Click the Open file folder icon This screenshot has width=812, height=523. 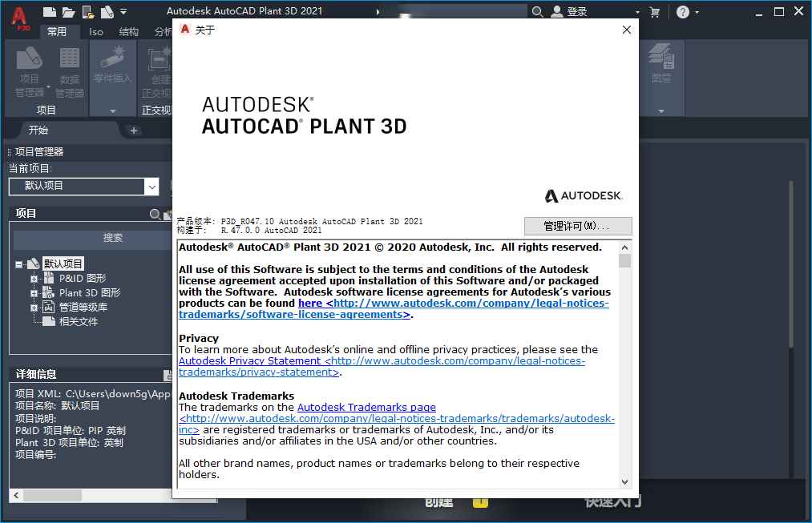[68, 11]
